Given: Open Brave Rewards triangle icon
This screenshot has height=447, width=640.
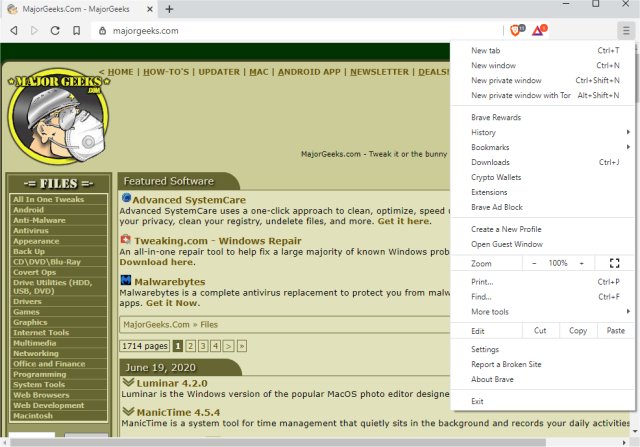Looking at the screenshot, I should (x=539, y=30).
